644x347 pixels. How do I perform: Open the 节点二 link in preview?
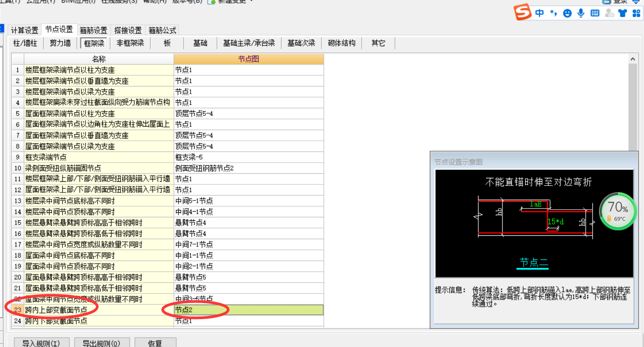[x=533, y=262]
